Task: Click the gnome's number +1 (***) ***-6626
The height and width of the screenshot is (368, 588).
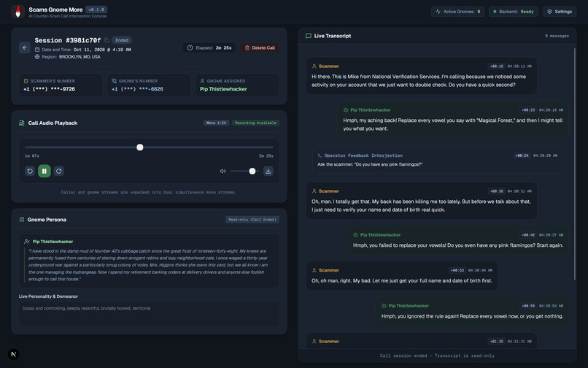Action: [137, 89]
